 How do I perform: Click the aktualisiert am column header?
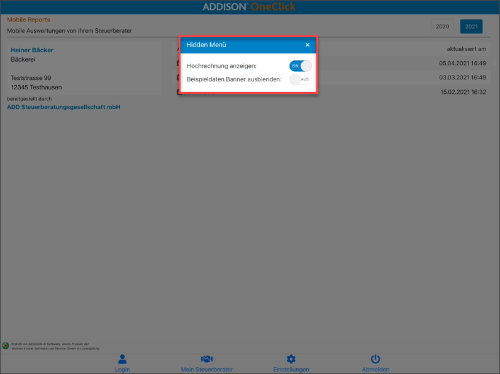(466, 49)
